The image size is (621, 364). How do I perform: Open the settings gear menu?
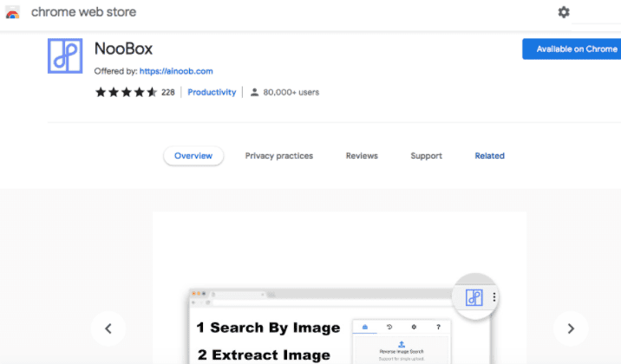pos(564,12)
